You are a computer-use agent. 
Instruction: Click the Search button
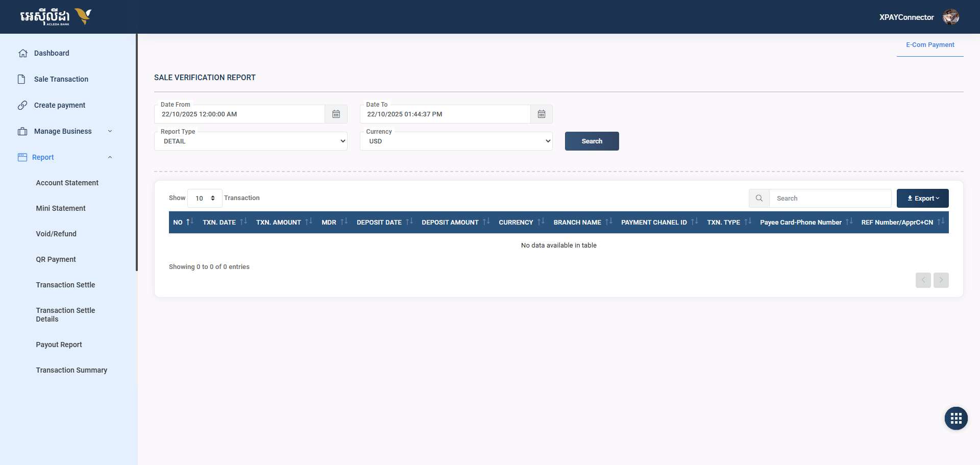592,141
